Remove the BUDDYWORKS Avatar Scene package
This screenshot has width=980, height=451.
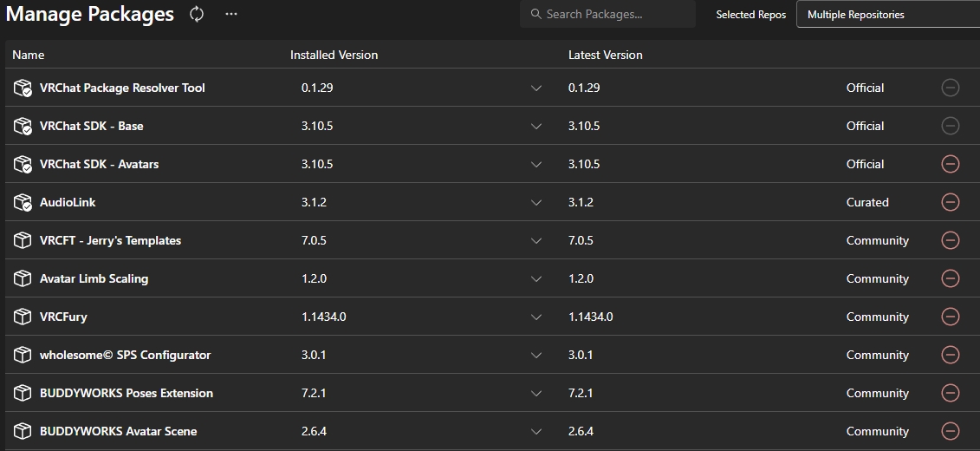point(950,431)
